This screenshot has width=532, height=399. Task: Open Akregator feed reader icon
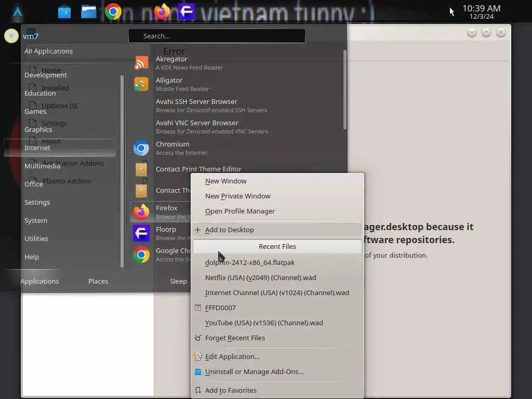141,63
